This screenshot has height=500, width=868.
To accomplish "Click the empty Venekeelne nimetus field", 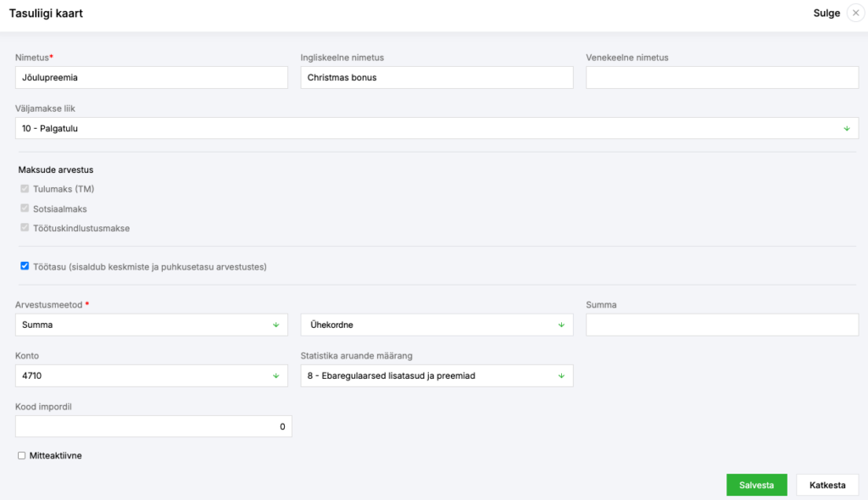I will 722,77.
